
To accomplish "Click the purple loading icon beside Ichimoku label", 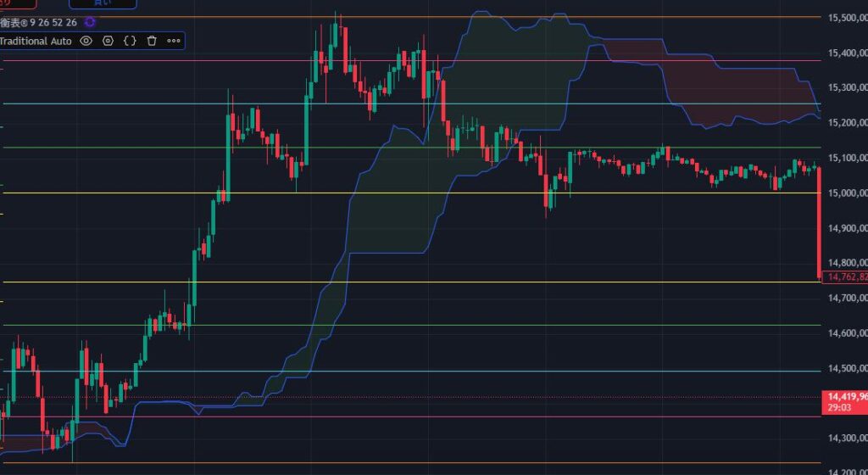I will click(x=90, y=23).
